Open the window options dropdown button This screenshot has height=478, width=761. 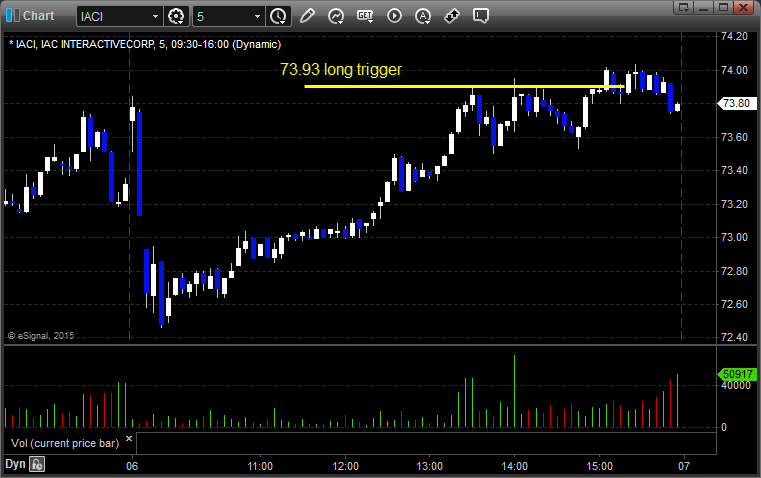pos(683,7)
